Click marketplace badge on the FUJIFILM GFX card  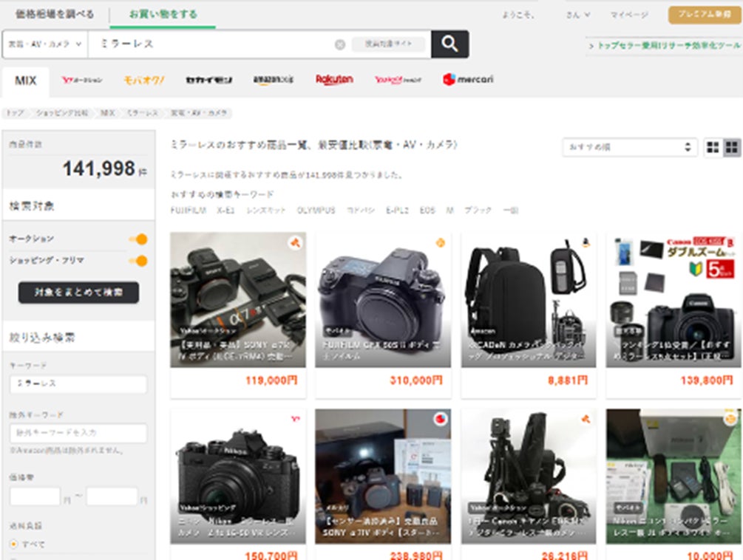point(440,243)
